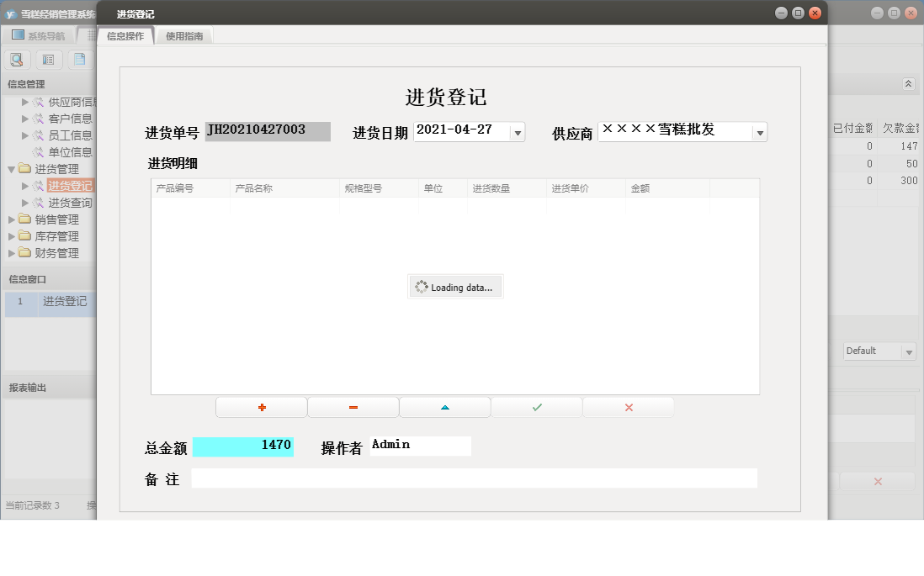The height and width of the screenshot is (576, 924).
Task: Click the cyan 总金额 total amount field
Action: click(243, 446)
